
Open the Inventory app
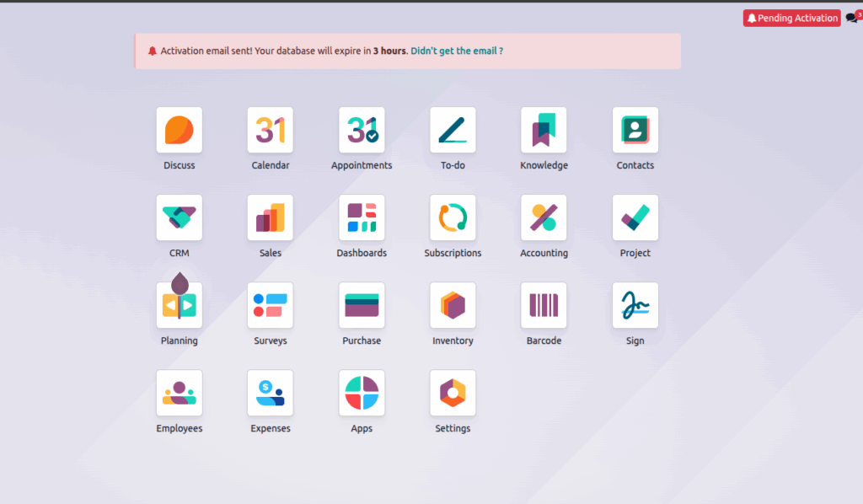453,305
